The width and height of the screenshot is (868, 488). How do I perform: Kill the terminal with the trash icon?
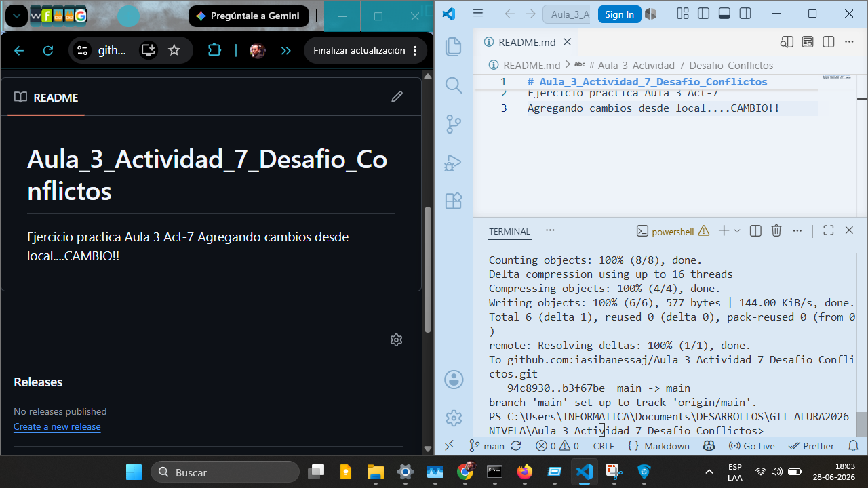tap(777, 230)
